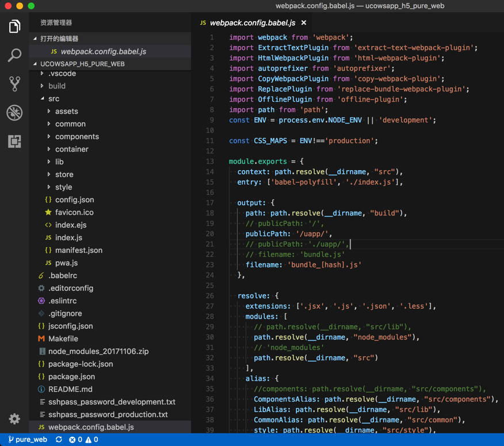The height and width of the screenshot is (446, 504).
Task: Open the Debug view icon
Action: 14,113
